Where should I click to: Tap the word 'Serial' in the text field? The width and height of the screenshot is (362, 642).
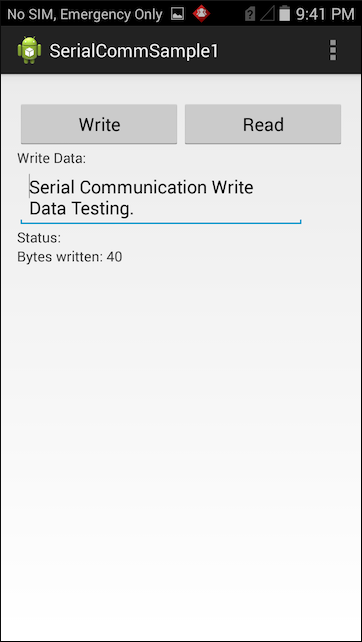click(52, 188)
